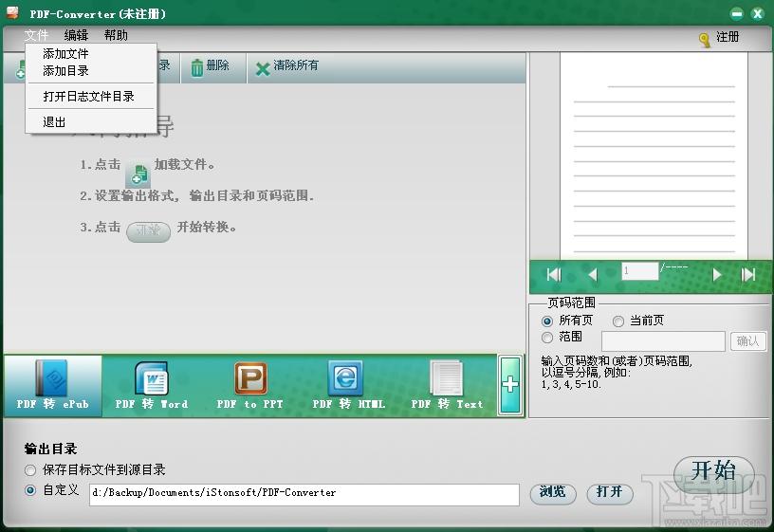Click the document preview page
Viewport: 774px width, 532px height.
coord(654,155)
